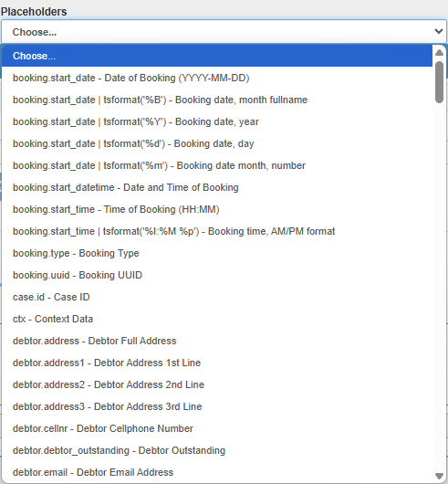Select the highlighted Choose... option
This screenshot has height=484, width=448.
tap(217, 56)
